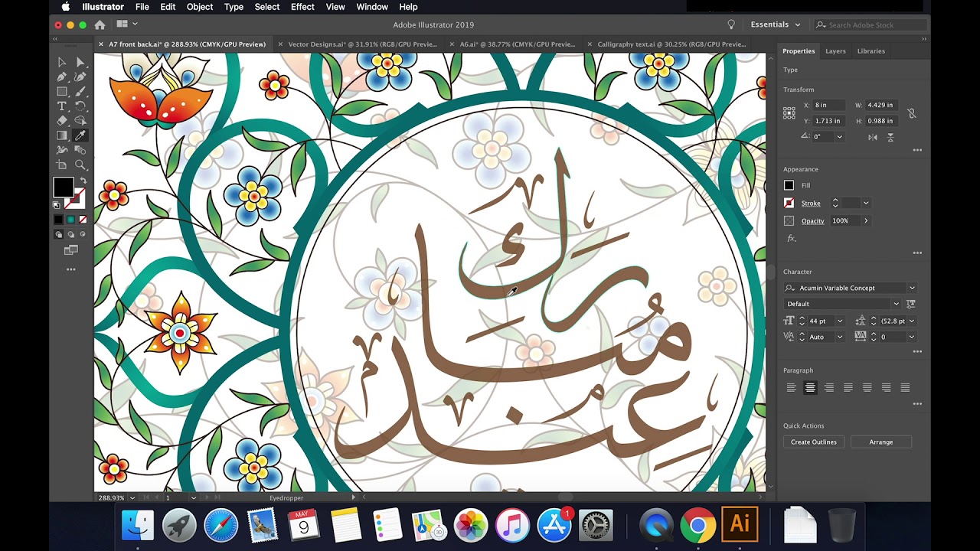Screen dimensions: 980x551
Task: Switch to Draw Behind mode
Action: click(x=70, y=234)
